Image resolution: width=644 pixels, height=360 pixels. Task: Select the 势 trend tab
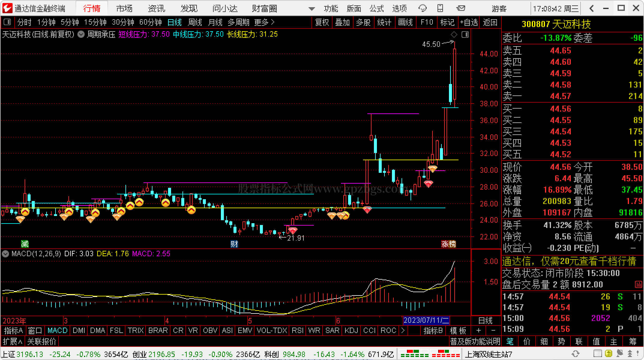(561, 341)
